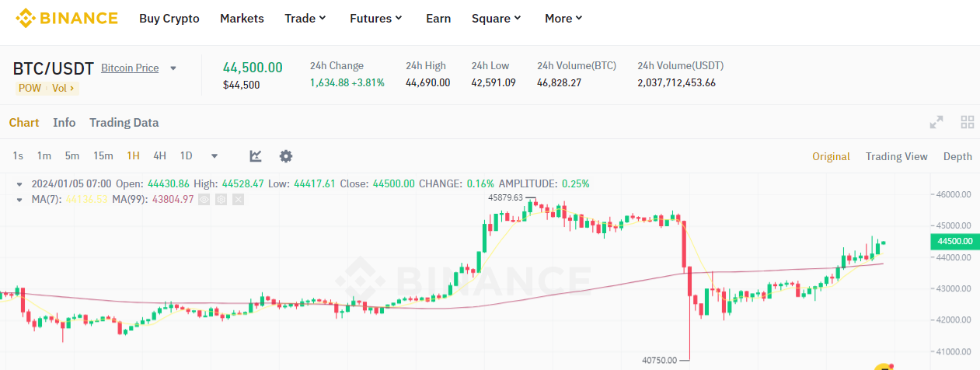Image resolution: width=980 pixels, height=370 pixels.
Task: Click the 24h Low value 42,591.09
Action: point(493,82)
